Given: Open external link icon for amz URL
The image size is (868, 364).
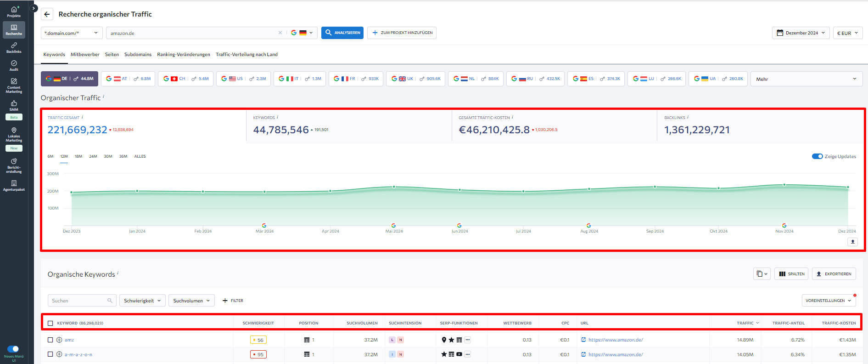Looking at the screenshot, I should click(583, 340).
